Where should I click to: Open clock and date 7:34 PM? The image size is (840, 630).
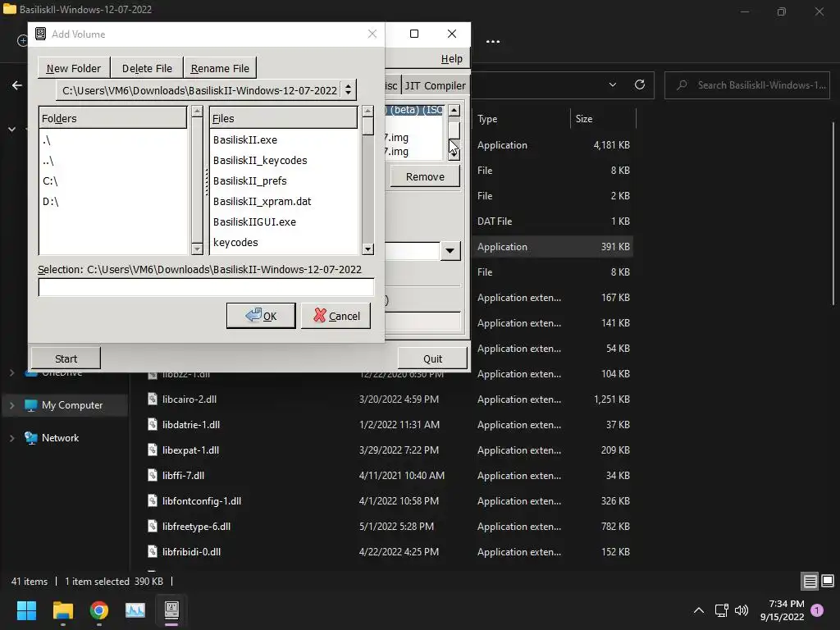pos(782,610)
